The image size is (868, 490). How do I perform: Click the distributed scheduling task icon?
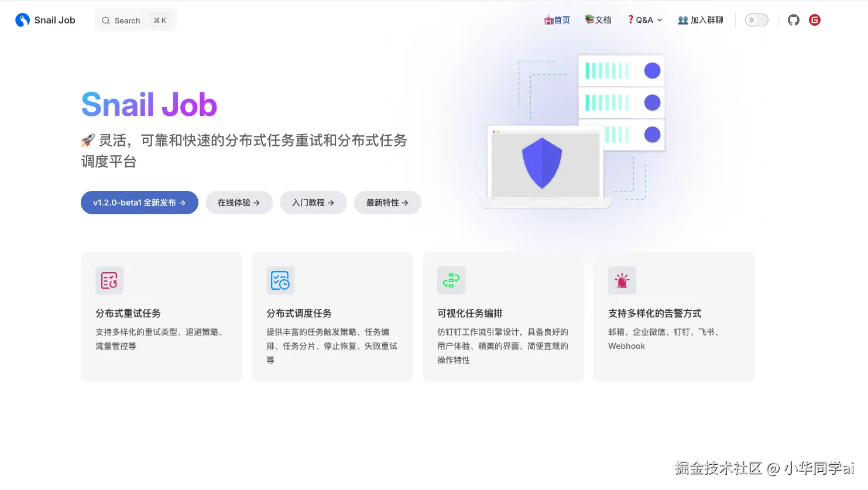tap(280, 280)
